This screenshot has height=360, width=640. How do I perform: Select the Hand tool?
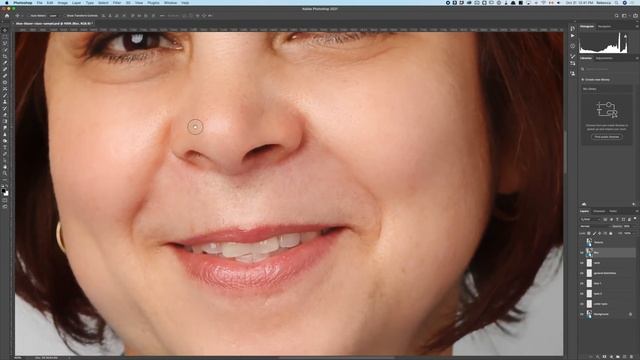tap(5, 167)
